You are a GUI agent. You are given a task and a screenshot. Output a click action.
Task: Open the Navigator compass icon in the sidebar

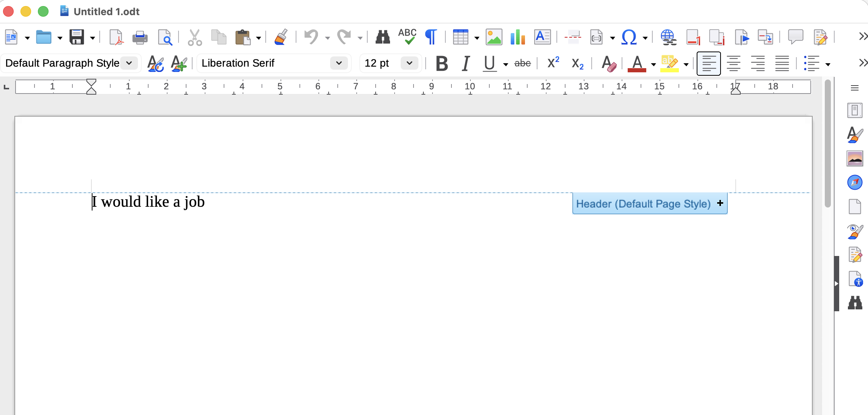(855, 183)
